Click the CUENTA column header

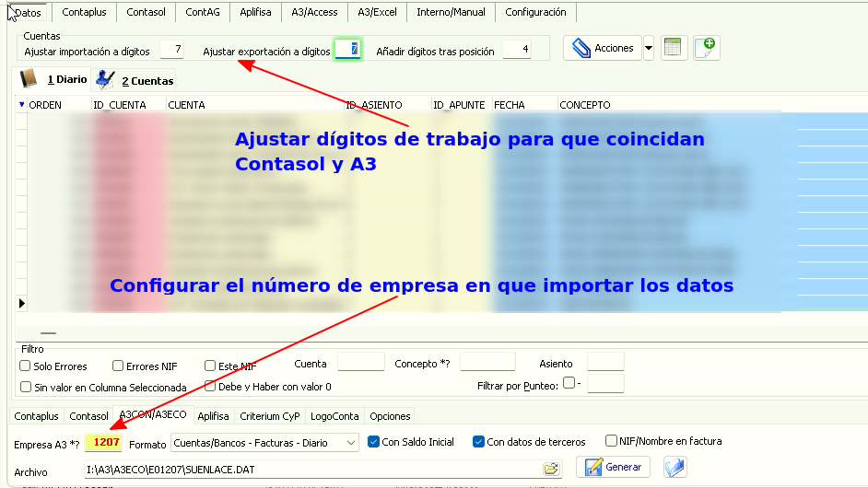pyautogui.click(x=255, y=105)
